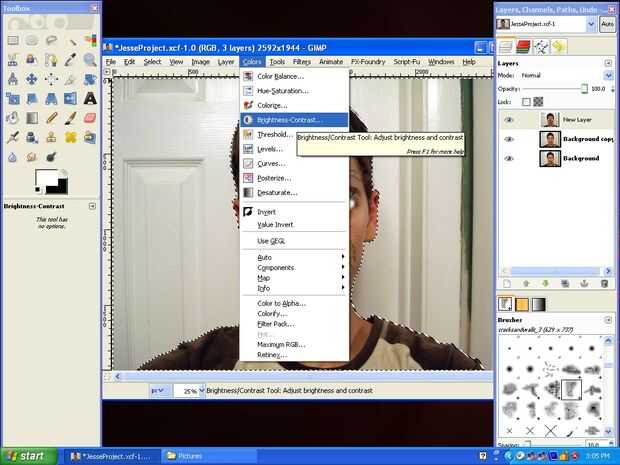Toggle the Auto button in Layers dock

click(x=607, y=24)
